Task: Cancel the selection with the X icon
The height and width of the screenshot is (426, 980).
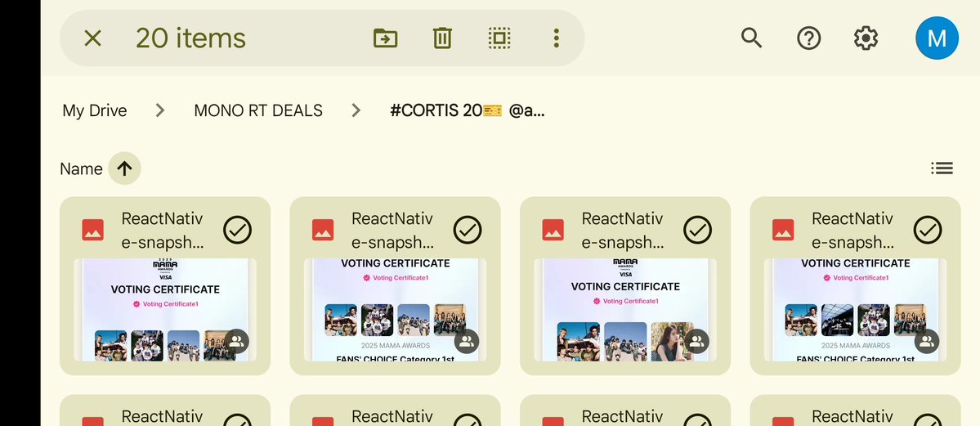Action: 92,38
